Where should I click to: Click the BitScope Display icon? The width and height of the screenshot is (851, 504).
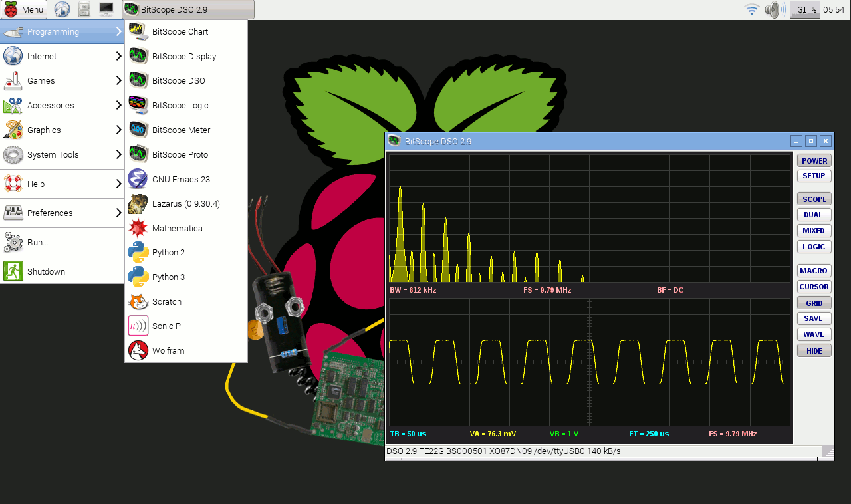tap(138, 56)
